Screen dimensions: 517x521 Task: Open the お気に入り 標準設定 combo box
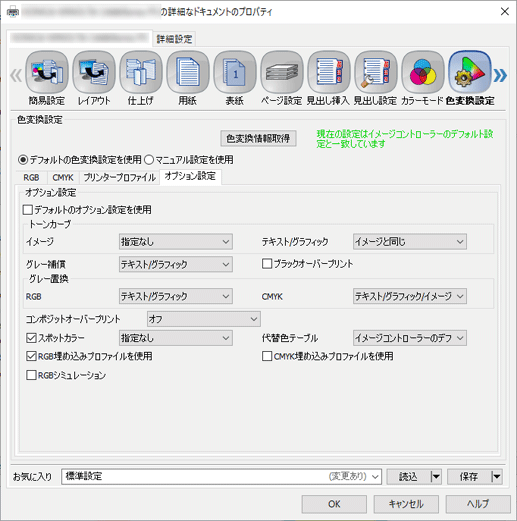[x=221, y=477]
